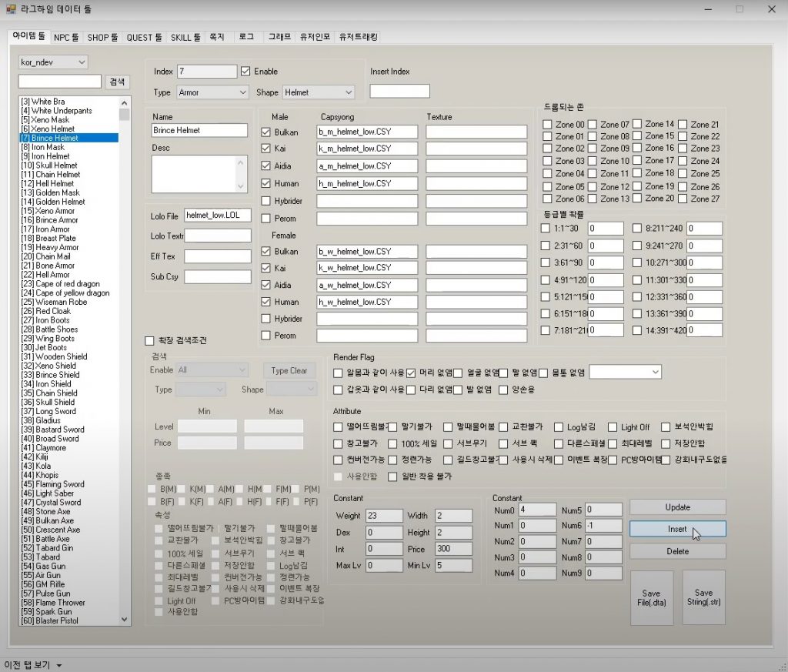
Task: Select [23] Cape of red dragon item
Action: (69, 284)
